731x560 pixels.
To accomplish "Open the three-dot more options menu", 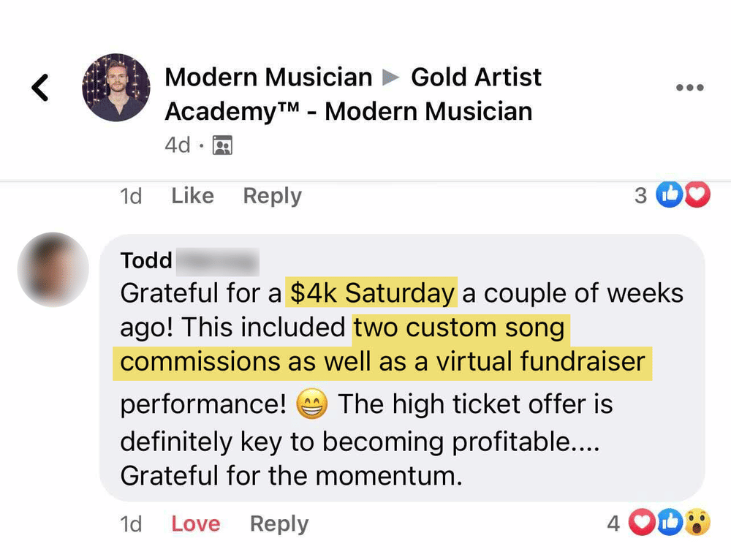I will [x=689, y=88].
